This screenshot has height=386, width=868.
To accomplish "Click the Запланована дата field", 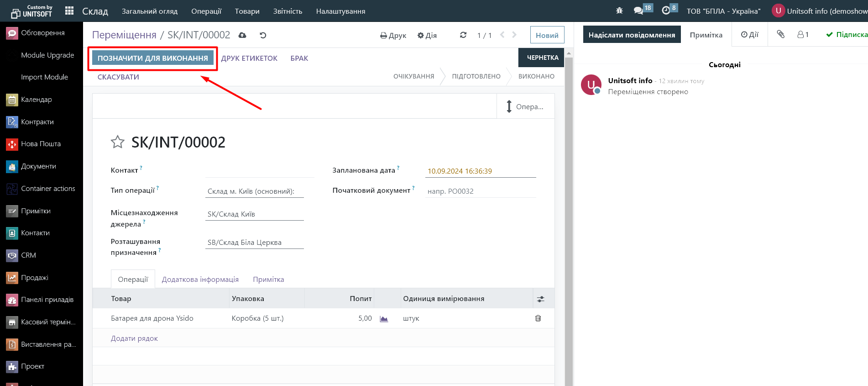I will (x=480, y=171).
